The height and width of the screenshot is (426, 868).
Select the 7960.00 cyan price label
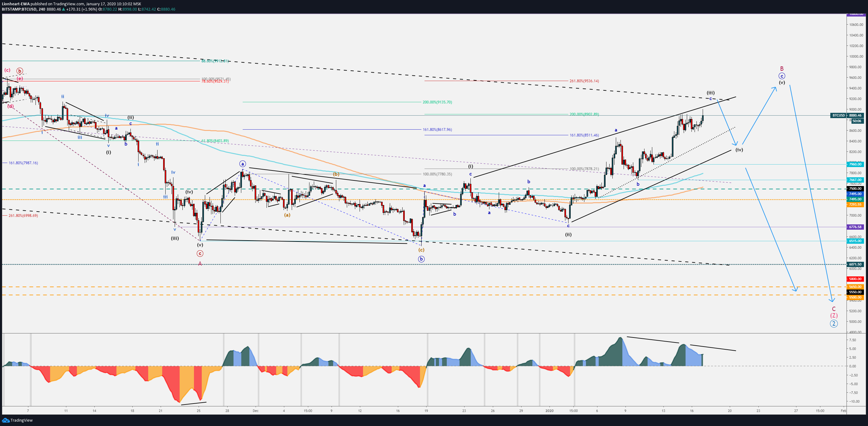(855, 165)
